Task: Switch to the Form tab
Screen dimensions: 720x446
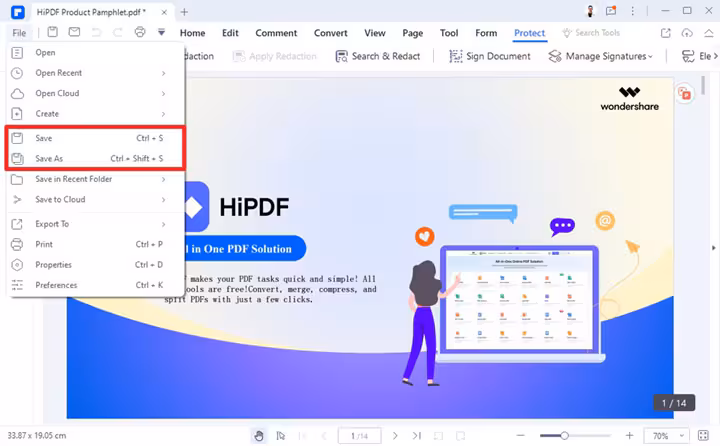Action: click(486, 33)
